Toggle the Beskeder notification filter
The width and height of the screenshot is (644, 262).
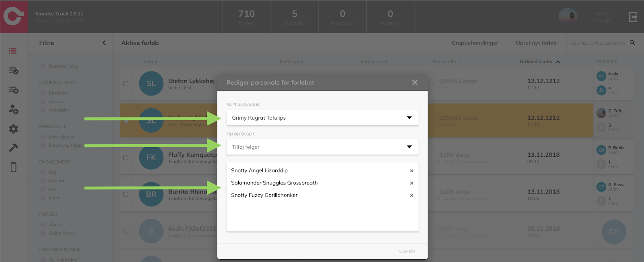click(x=43, y=93)
